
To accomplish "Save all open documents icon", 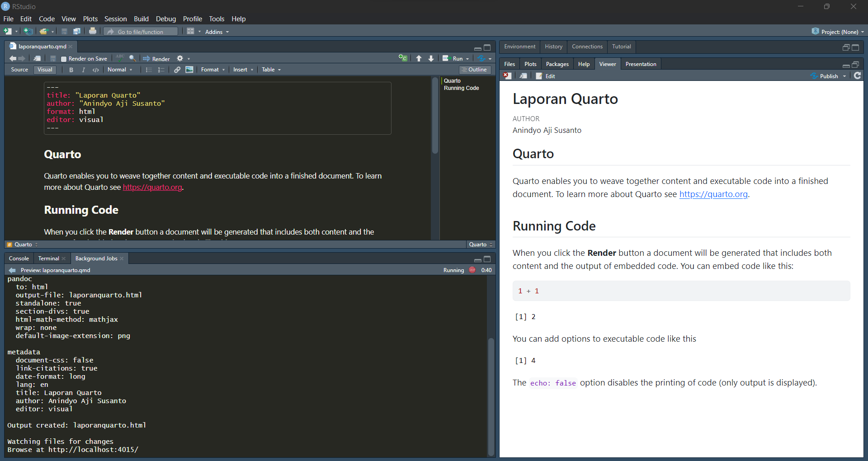I will [77, 32].
